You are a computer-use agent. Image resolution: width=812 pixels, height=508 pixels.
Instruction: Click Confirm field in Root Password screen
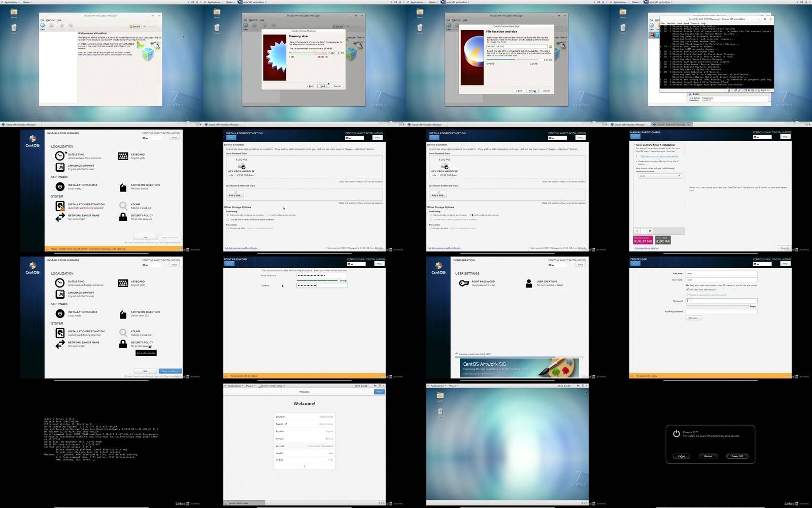click(322, 285)
